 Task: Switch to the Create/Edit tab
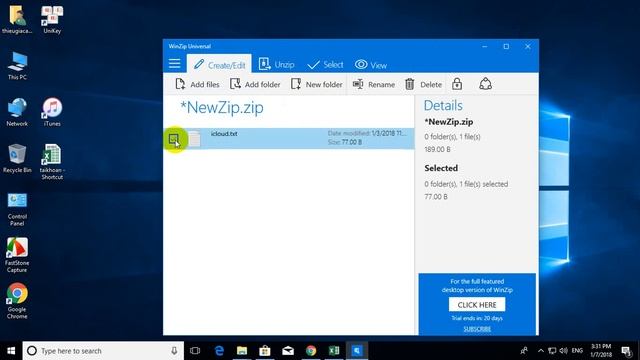tap(219, 64)
